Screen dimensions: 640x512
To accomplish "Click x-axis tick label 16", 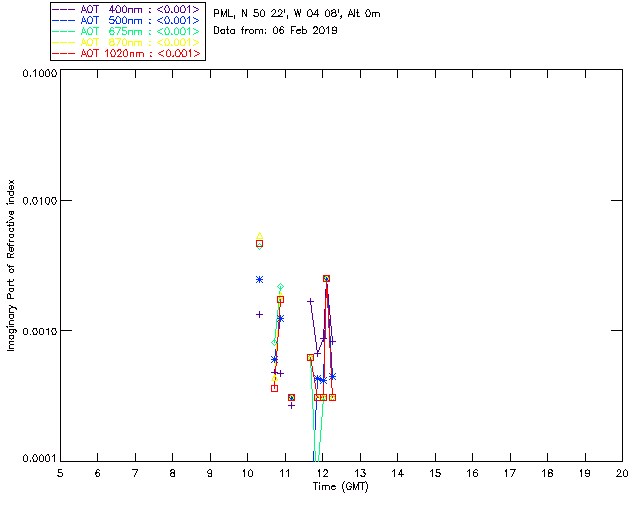I will pyautogui.click(x=473, y=473).
